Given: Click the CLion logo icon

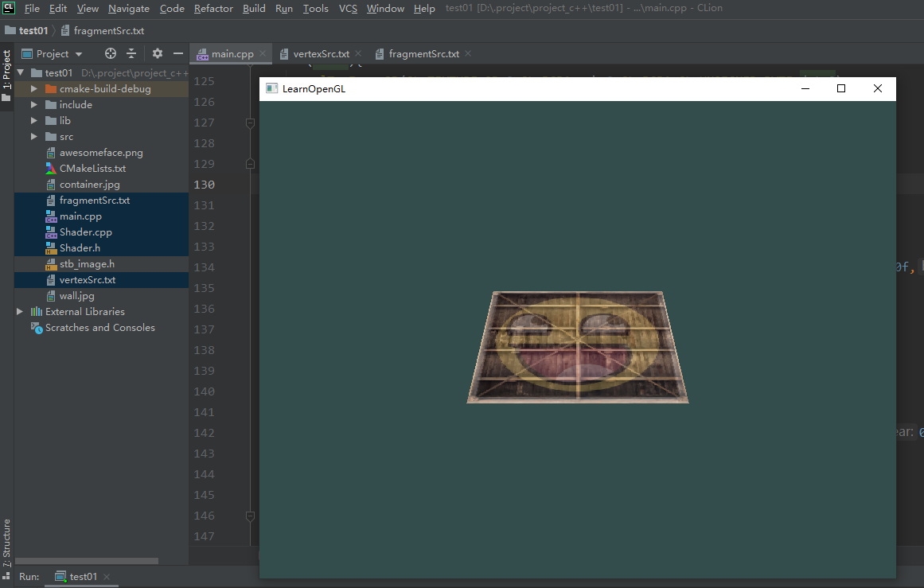Looking at the screenshot, I should [x=8, y=8].
